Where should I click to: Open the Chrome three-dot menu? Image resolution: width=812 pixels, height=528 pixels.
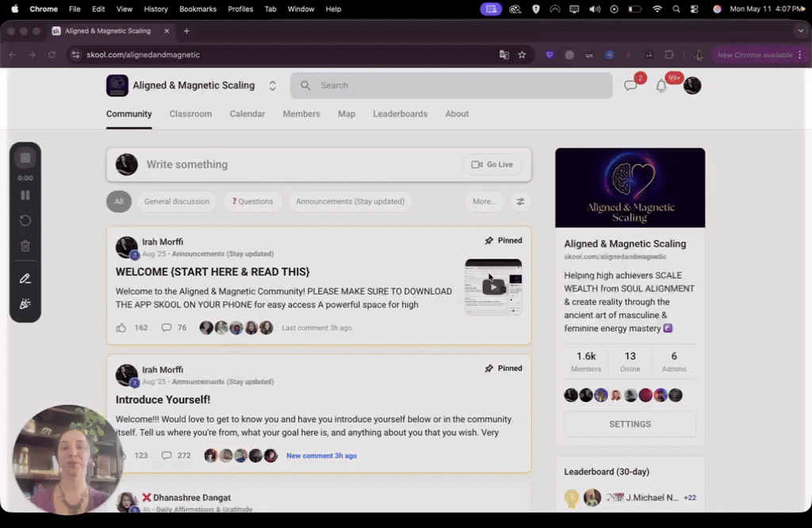800,55
